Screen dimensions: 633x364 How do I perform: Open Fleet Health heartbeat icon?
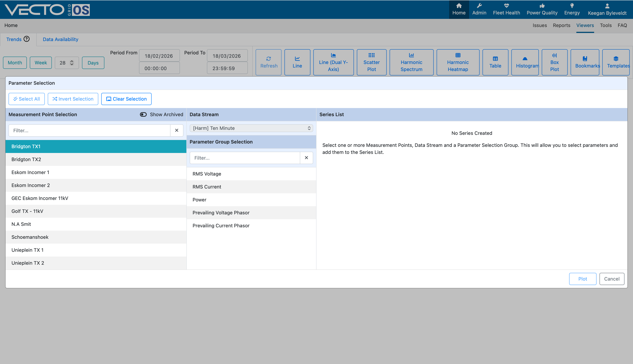506,6
